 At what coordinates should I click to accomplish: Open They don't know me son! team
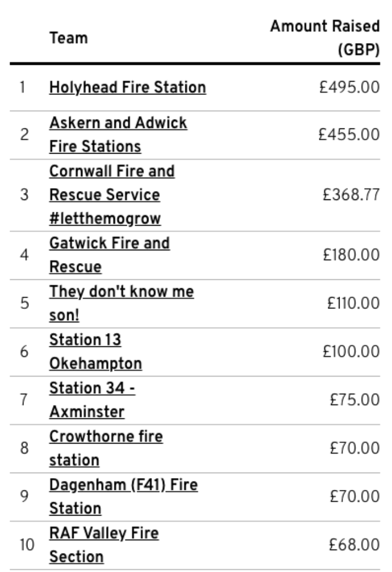coord(121,303)
